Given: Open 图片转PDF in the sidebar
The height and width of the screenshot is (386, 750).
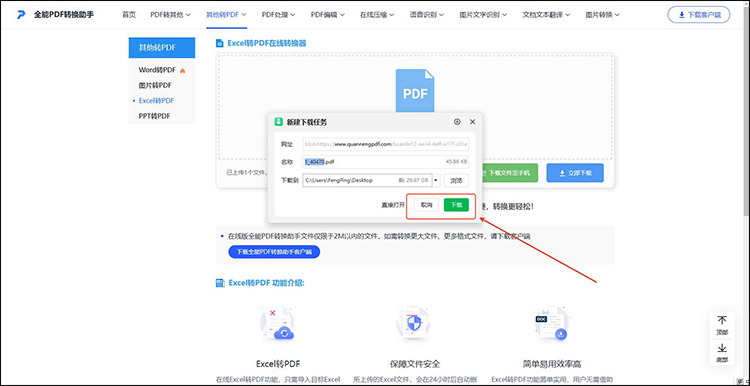Looking at the screenshot, I should 155,85.
